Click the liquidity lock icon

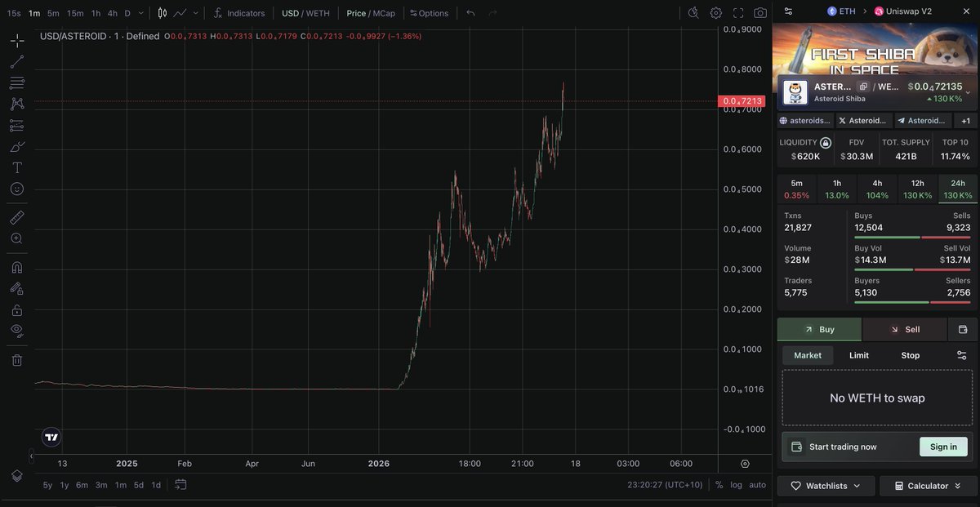[826, 142]
